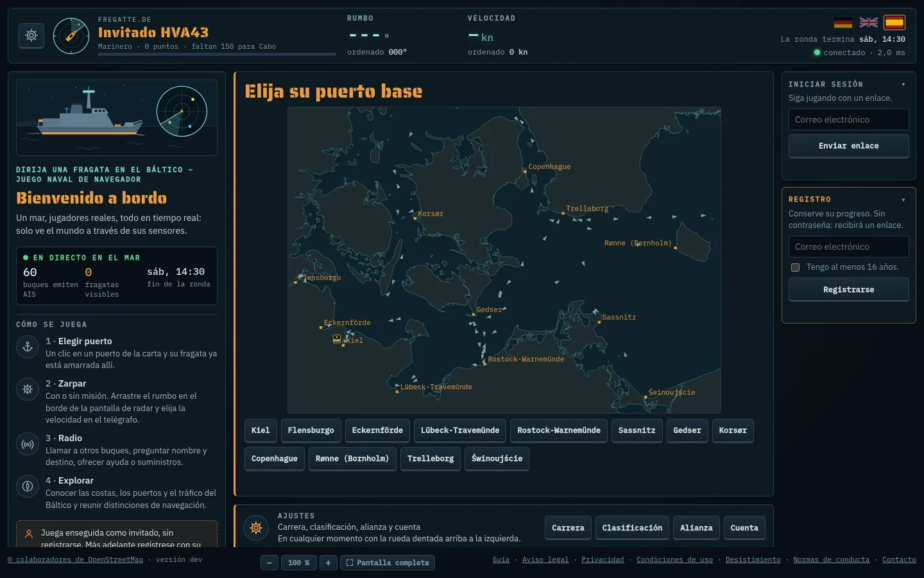Select the Świnoujście port button
The height and width of the screenshot is (578, 924).
pos(497,459)
